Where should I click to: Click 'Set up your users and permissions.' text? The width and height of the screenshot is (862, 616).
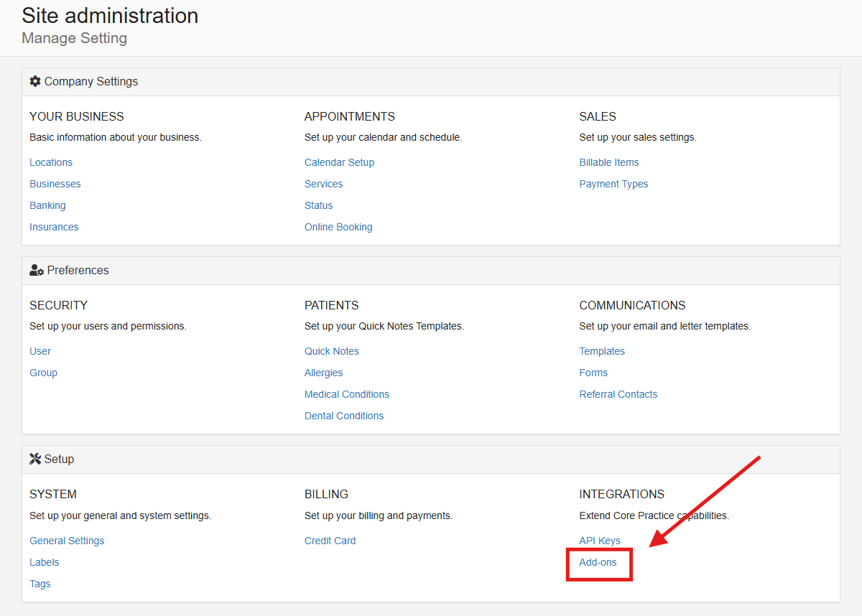[x=108, y=326]
